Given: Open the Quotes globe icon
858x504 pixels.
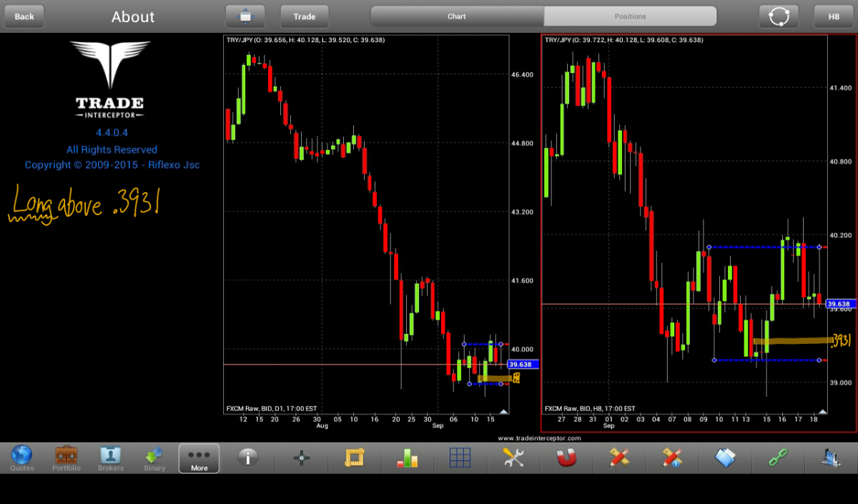Looking at the screenshot, I should click(22, 458).
